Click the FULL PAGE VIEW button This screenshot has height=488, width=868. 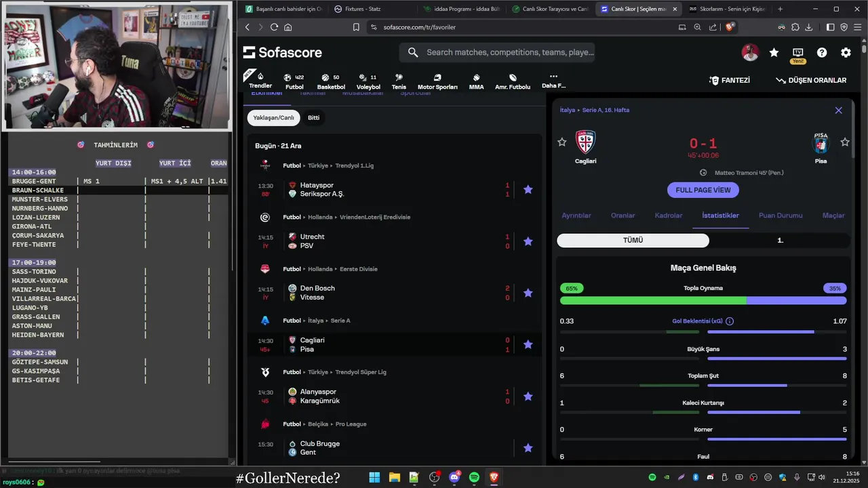tap(703, 190)
